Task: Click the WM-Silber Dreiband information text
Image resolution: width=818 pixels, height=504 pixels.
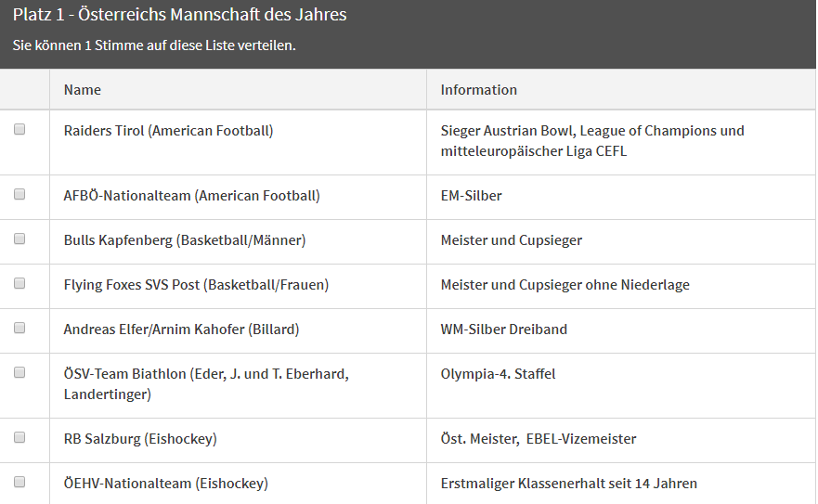Action: 504,330
